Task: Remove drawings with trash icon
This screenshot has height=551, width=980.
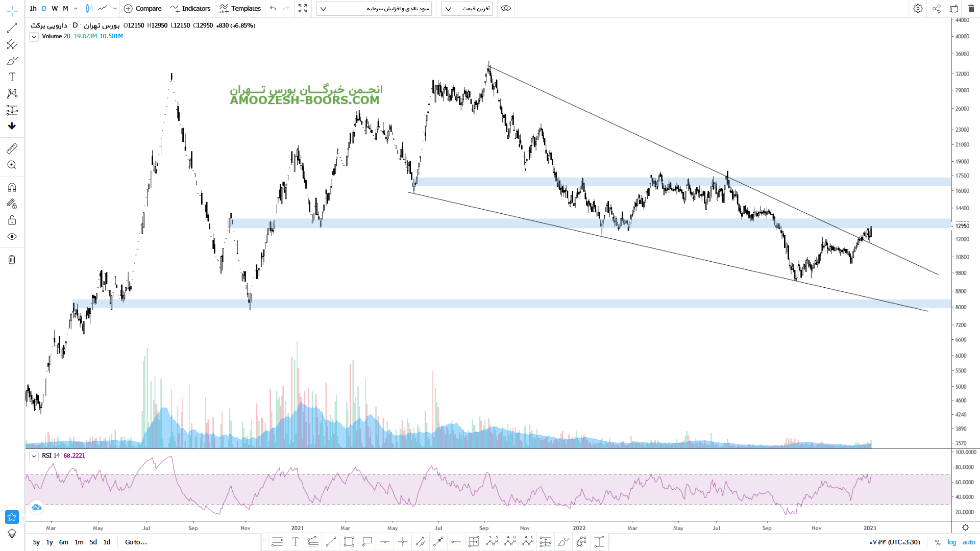Action: click(12, 260)
